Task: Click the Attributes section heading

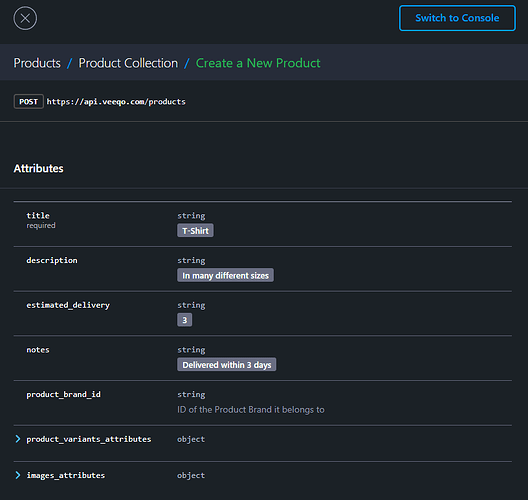Action: click(x=38, y=168)
